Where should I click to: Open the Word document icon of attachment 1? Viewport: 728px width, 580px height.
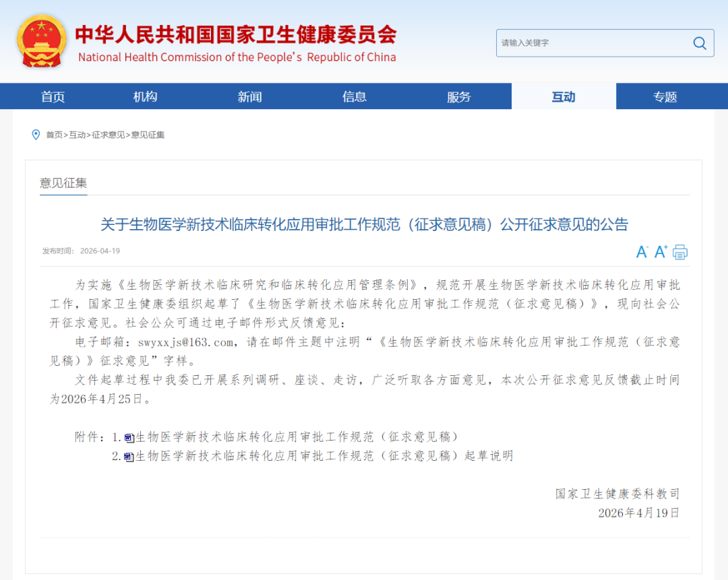[128, 437]
